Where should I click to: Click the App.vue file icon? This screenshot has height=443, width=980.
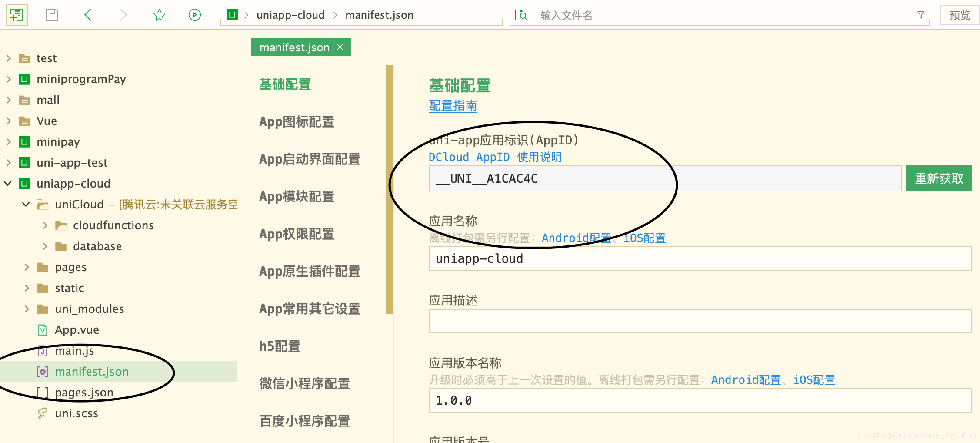[x=43, y=330]
